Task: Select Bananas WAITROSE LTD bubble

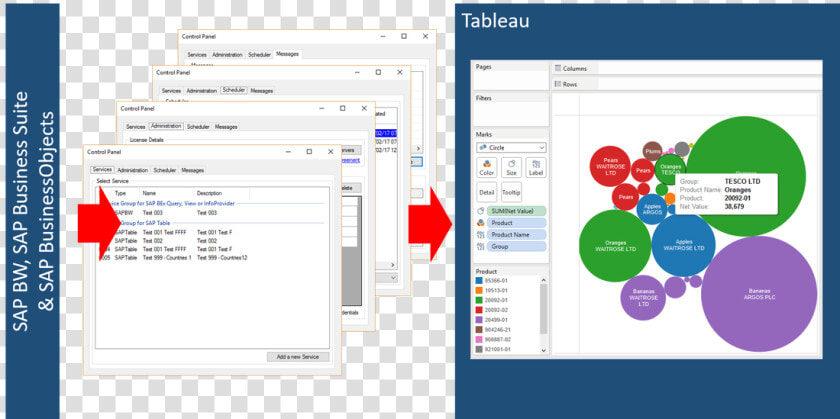Action: [x=643, y=298]
